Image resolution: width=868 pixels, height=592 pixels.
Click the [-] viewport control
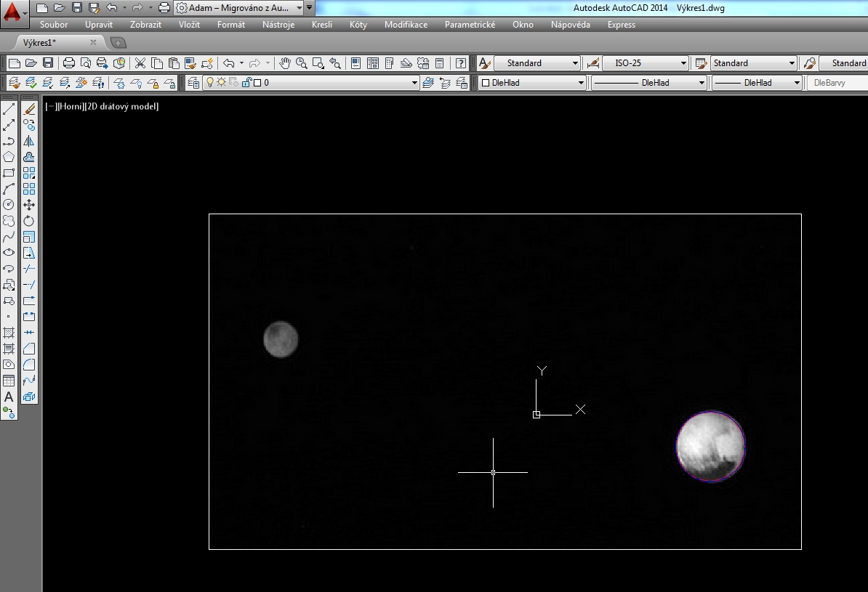tap(51, 106)
